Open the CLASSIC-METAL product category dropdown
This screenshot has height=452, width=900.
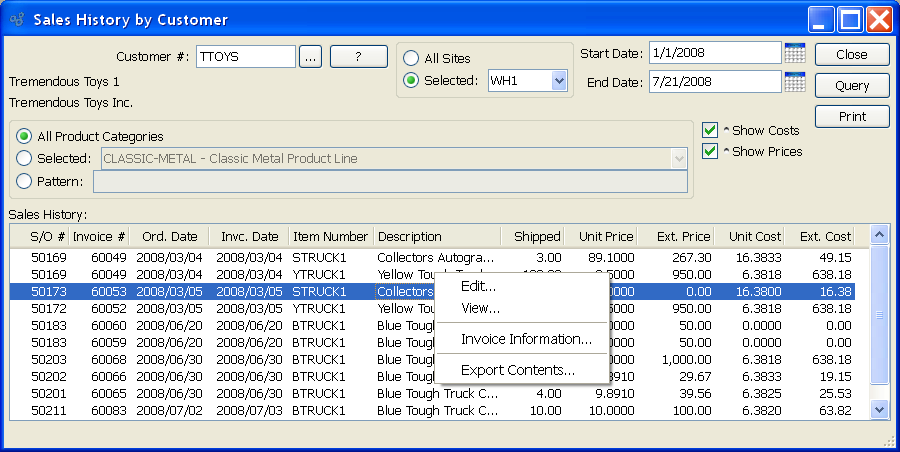(x=679, y=159)
